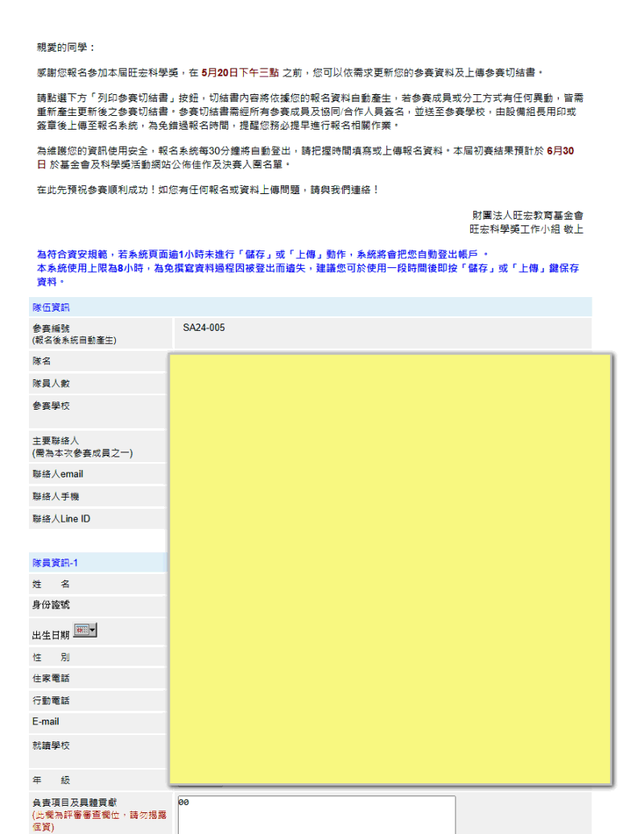Click the 負責項目及具體貢獻 label
This screenshot has height=834, width=644.
(x=74, y=803)
